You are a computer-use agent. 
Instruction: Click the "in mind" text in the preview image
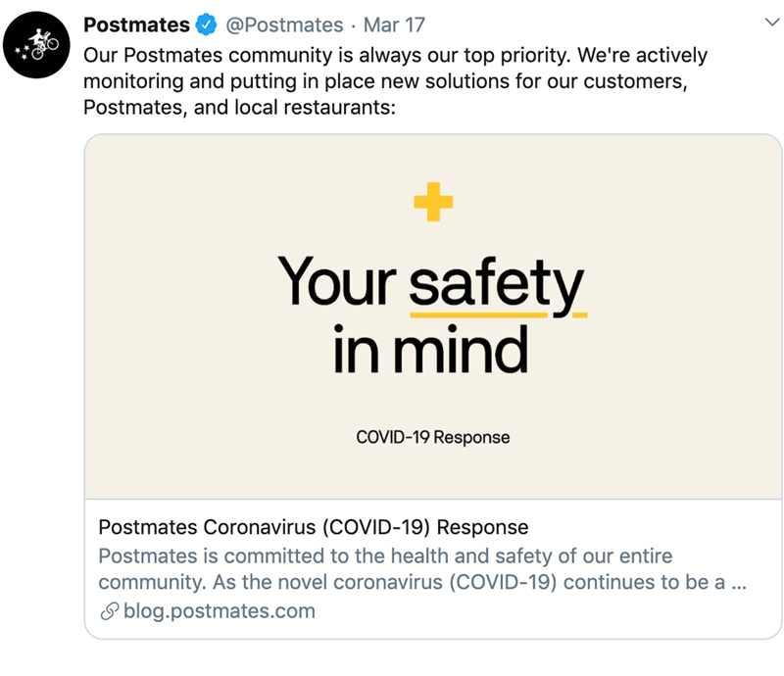[431, 350]
